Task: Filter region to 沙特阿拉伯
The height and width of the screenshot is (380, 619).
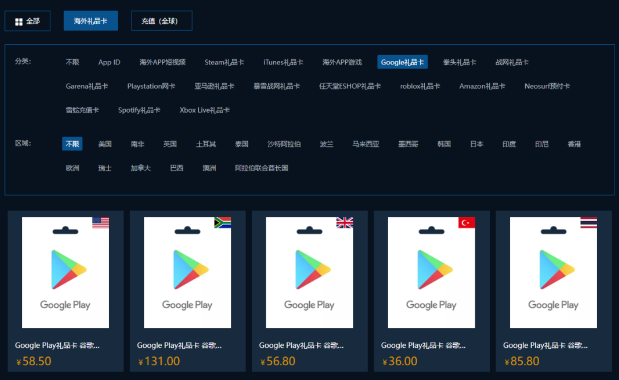Action: coord(284,144)
